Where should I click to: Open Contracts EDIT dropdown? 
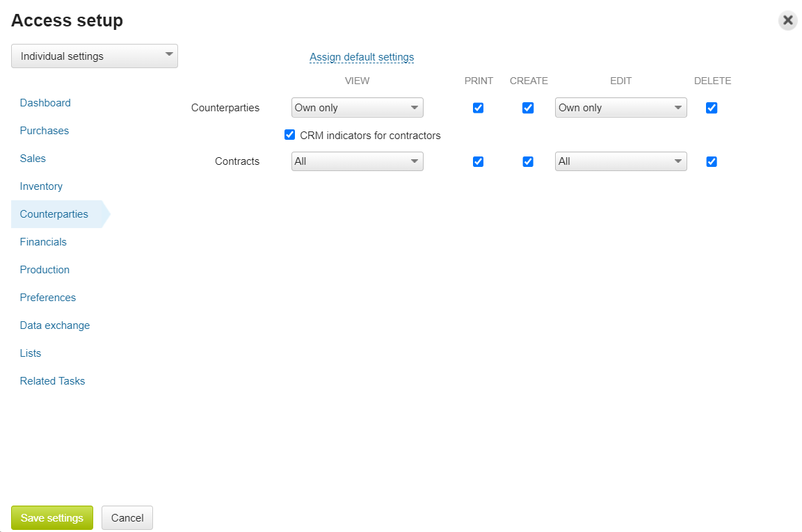(x=621, y=161)
